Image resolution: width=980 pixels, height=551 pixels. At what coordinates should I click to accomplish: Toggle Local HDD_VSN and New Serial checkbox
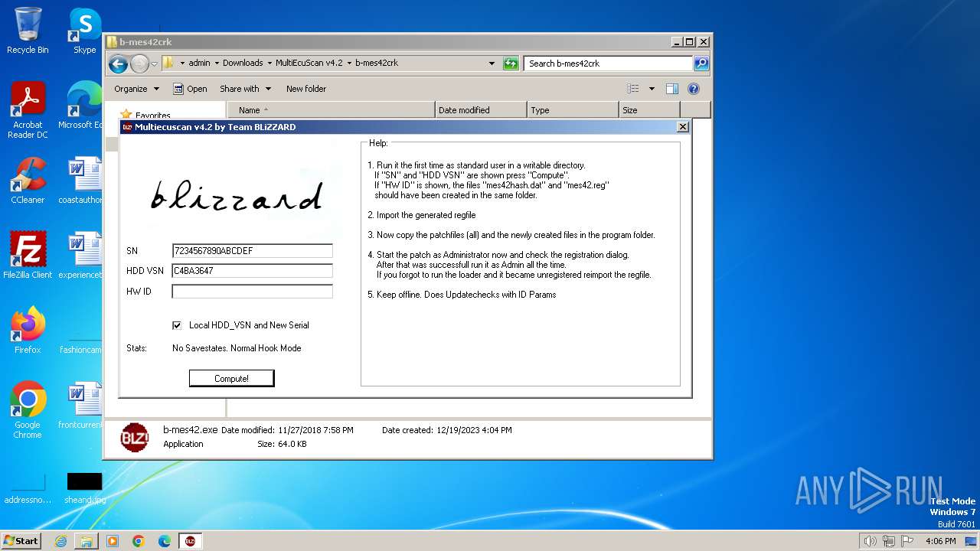(x=177, y=325)
